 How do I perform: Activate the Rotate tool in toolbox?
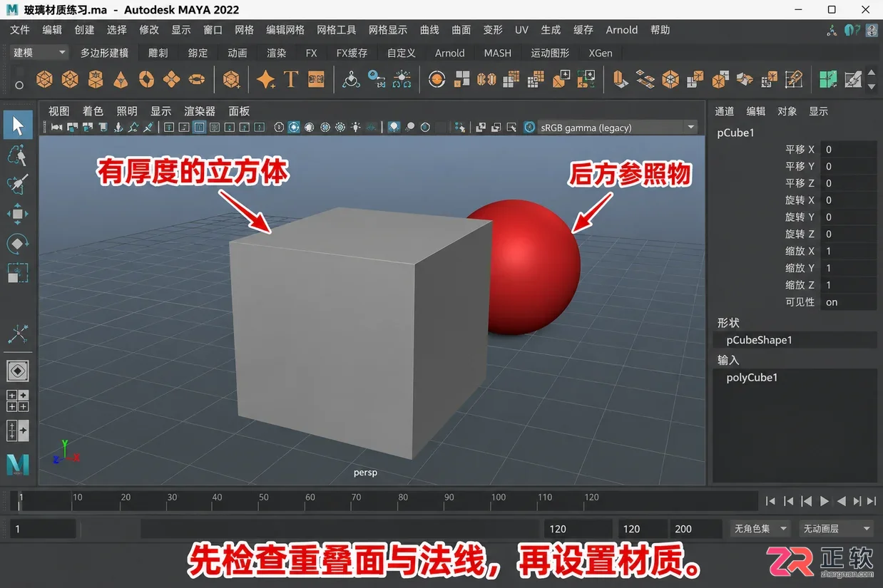coord(18,244)
